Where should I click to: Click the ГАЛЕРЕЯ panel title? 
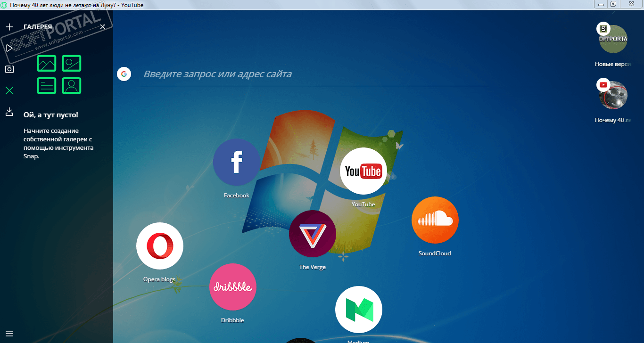pyautogui.click(x=38, y=27)
